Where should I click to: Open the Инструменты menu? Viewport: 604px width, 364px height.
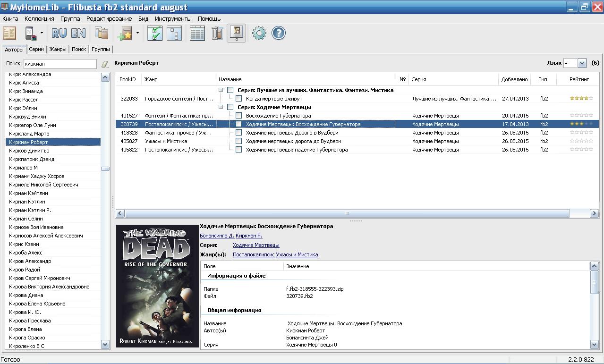tap(173, 19)
